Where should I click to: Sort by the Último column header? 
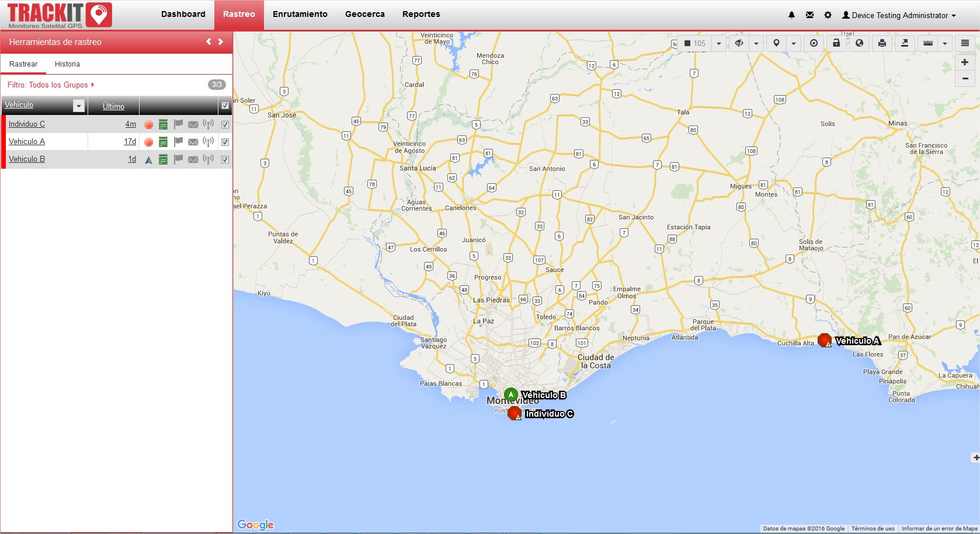tap(113, 106)
